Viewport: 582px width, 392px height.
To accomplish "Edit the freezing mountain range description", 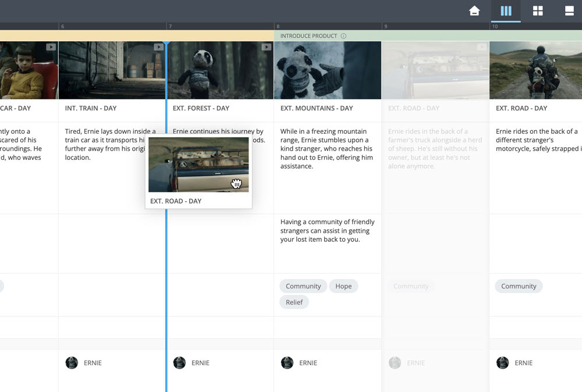I will tap(327, 149).
